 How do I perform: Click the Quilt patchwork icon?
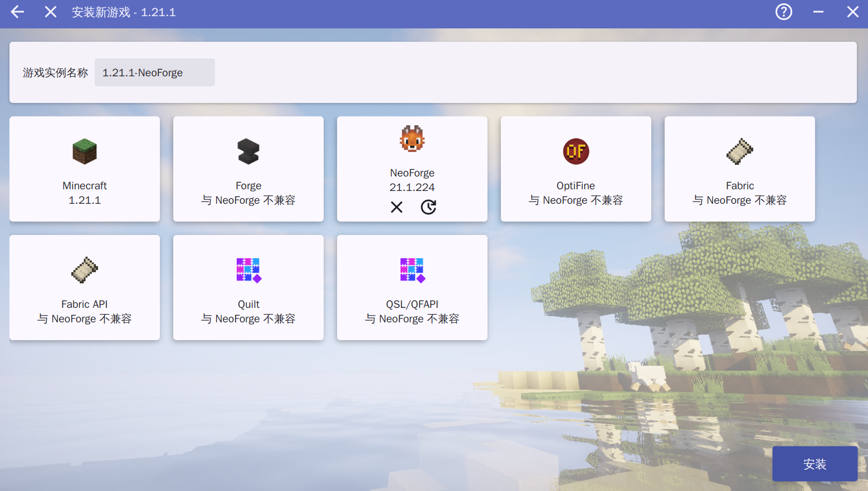coord(248,270)
